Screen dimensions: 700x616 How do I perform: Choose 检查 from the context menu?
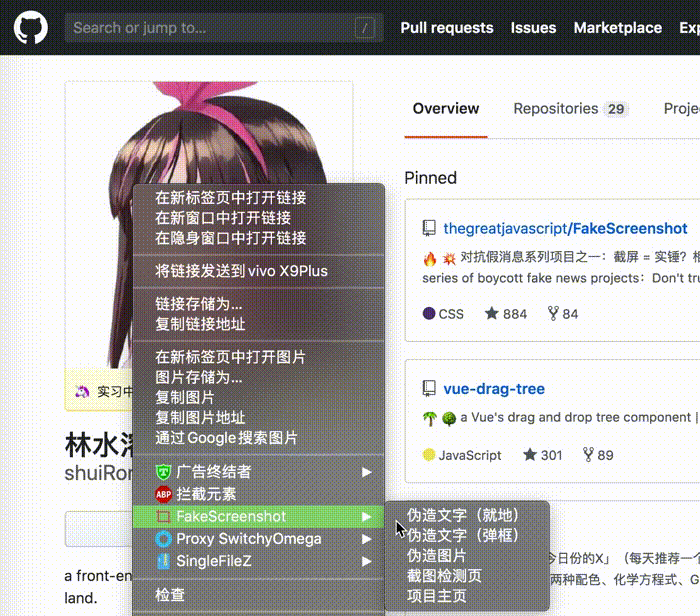pyautogui.click(x=259, y=595)
